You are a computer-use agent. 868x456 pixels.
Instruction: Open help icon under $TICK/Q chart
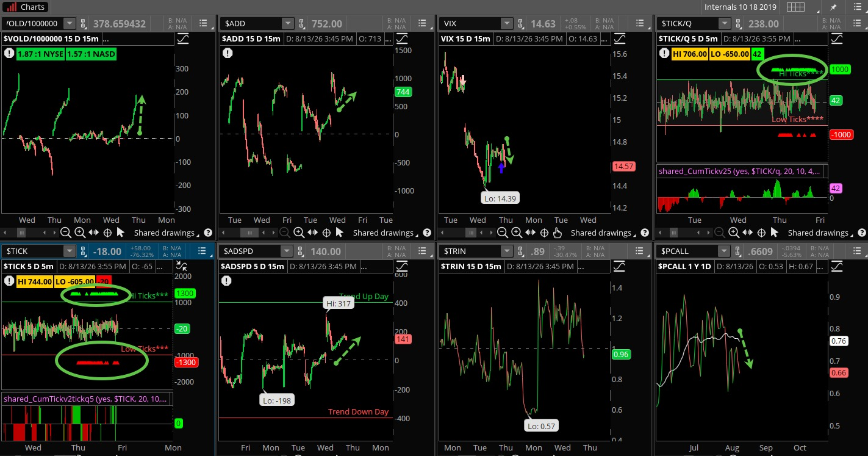click(861, 233)
